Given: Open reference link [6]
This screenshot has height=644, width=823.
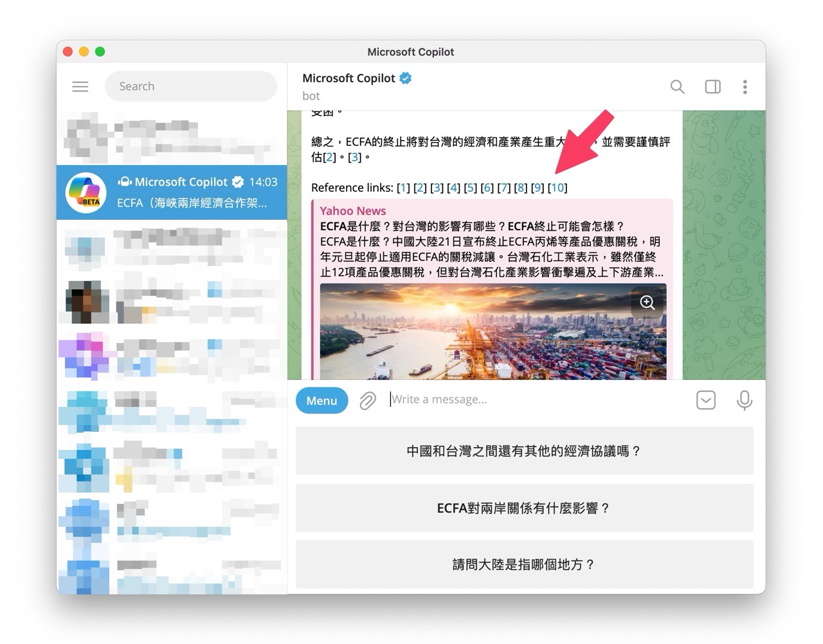Looking at the screenshot, I should (487, 188).
